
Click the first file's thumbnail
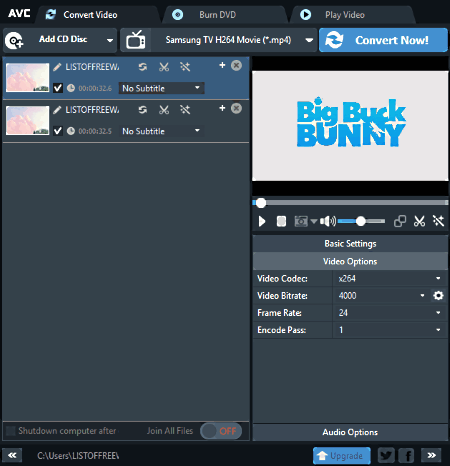(x=28, y=77)
